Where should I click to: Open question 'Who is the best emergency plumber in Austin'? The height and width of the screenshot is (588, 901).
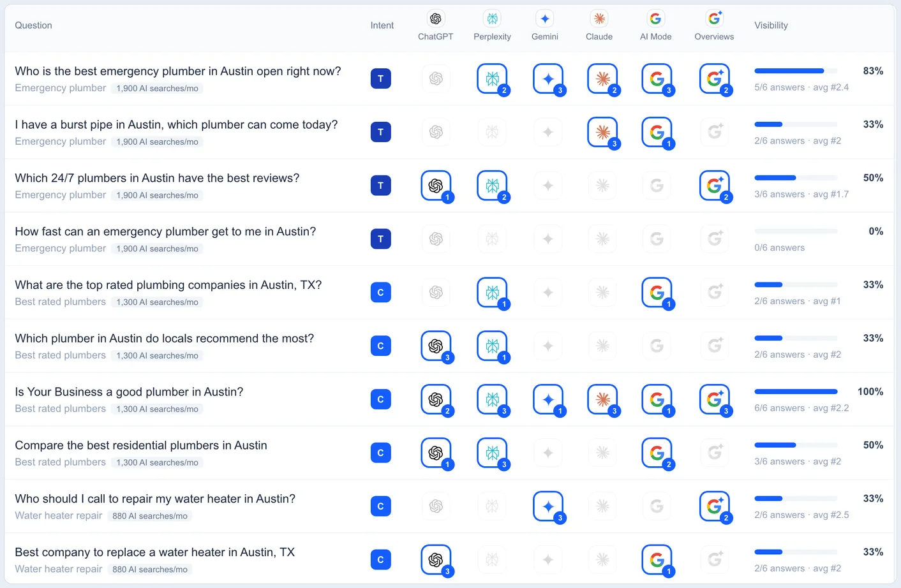point(178,71)
